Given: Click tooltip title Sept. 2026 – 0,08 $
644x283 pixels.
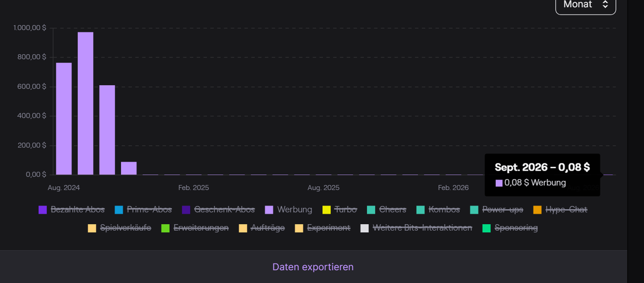Looking at the screenshot, I should (542, 167).
